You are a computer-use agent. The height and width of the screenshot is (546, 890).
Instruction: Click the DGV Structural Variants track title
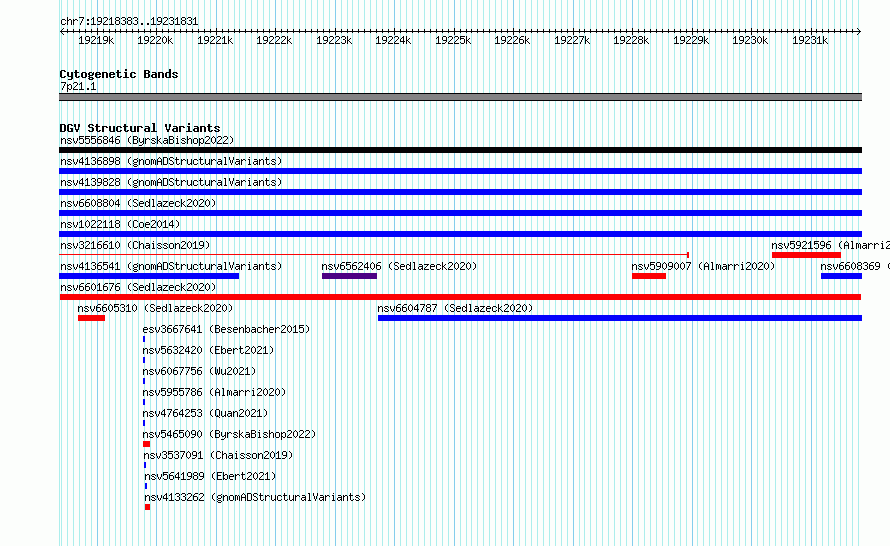tap(140, 128)
